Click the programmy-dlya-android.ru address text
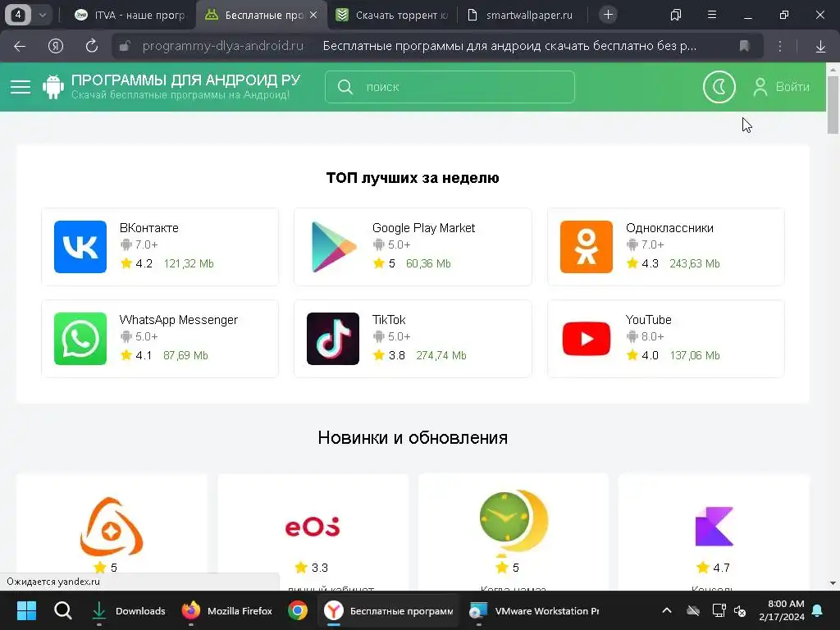This screenshot has width=840, height=630. [x=223, y=46]
